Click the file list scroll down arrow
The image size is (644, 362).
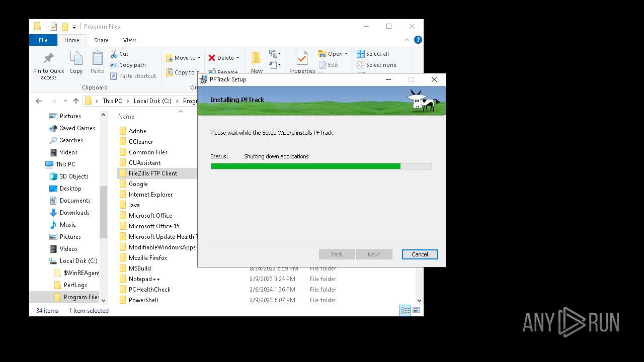coord(419,300)
